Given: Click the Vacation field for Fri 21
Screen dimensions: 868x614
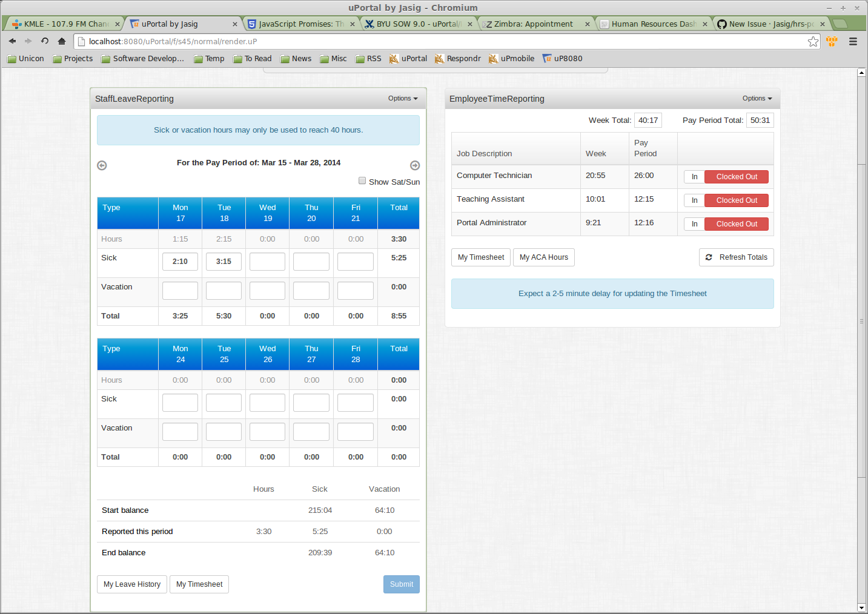Looking at the screenshot, I should 356,291.
